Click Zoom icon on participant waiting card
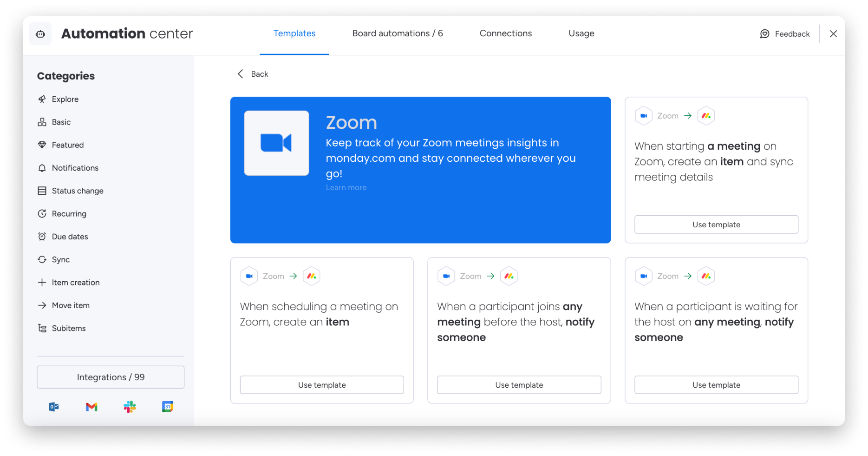 point(644,276)
